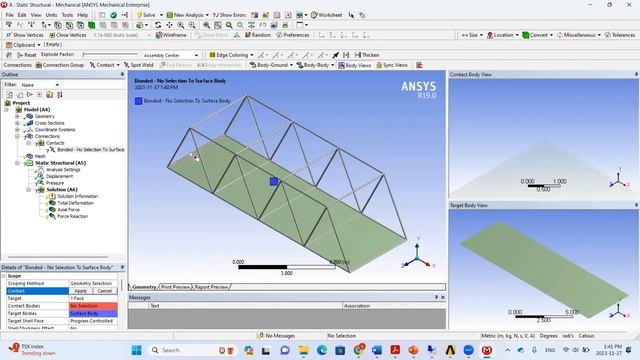
Task: Click the blue Surface Body Target Bodies cell
Action: click(x=93, y=313)
